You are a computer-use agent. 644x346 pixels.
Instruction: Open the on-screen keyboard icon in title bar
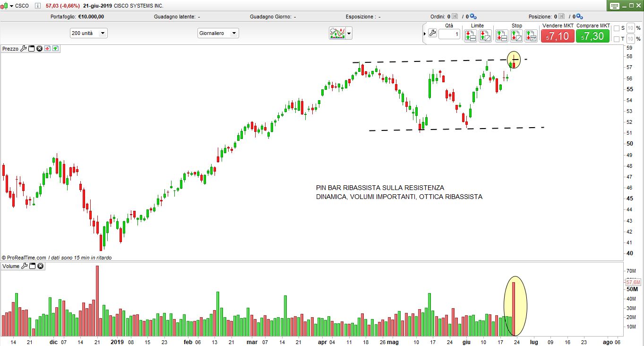(614, 6)
